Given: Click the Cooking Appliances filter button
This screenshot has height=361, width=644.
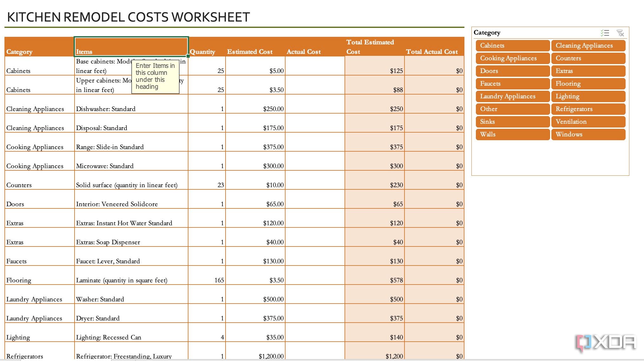Looking at the screenshot, I should (511, 58).
